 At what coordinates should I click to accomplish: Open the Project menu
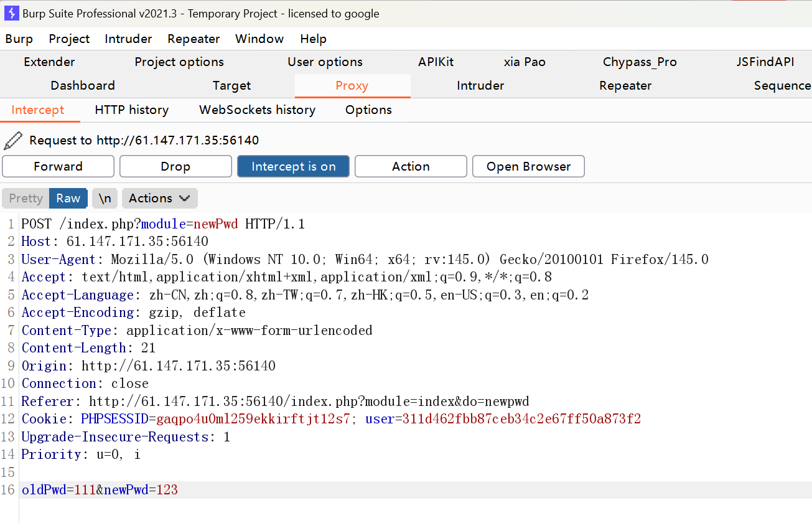pyautogui.click(x=69, y=39)
